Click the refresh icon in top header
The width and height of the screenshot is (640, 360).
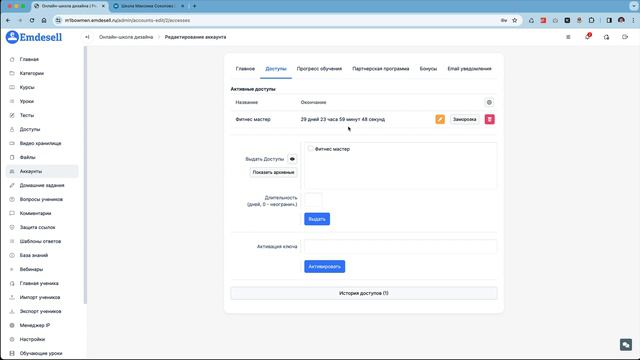click(606, 37)
